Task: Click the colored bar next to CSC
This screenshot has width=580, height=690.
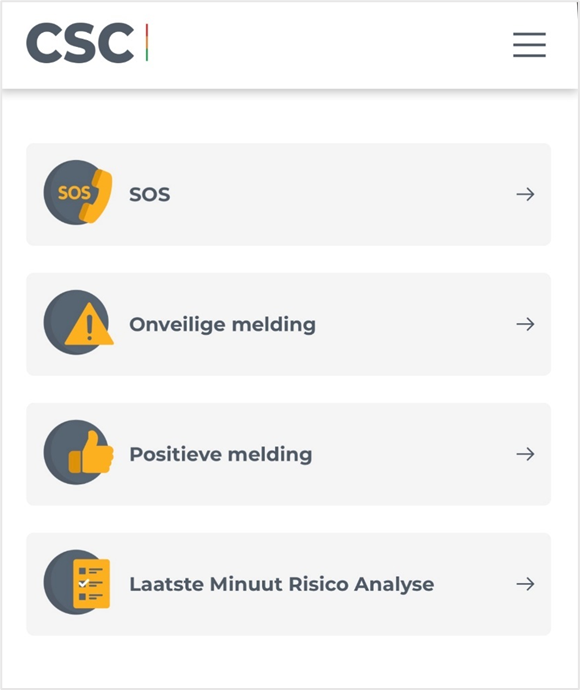Action: coord(147,43)
